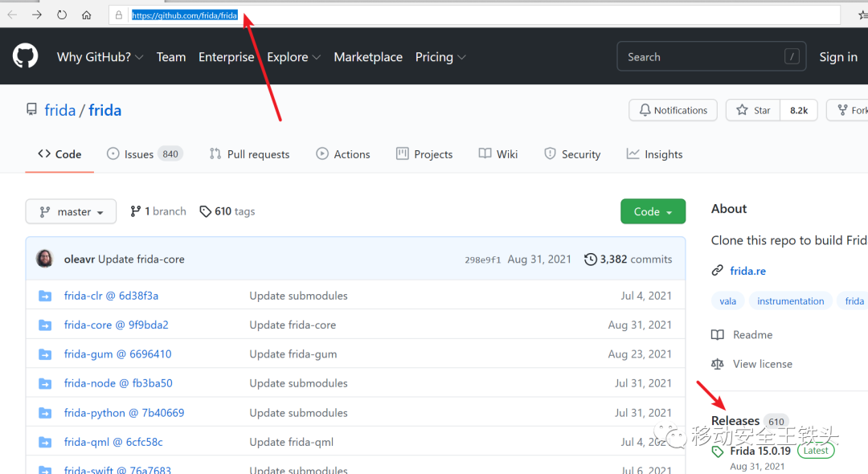
Task: Select the highlighted URL in address bar
Action: (184, 15)
